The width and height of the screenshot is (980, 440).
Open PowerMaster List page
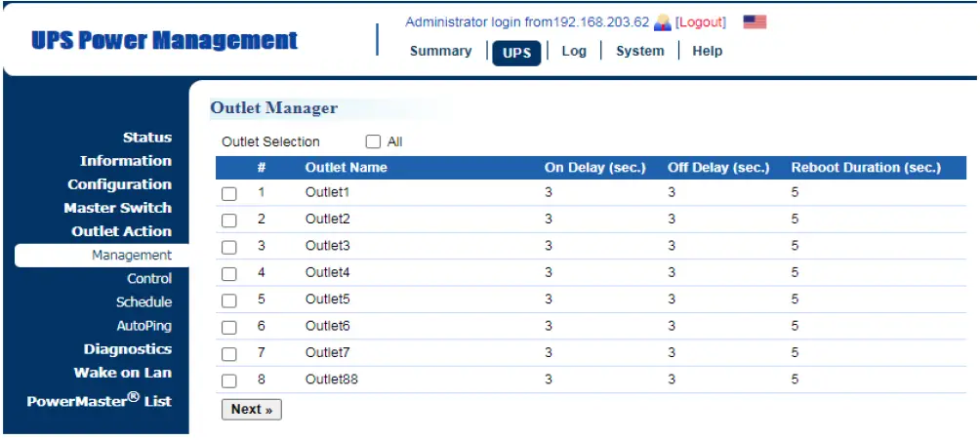[x=99, y=401]
